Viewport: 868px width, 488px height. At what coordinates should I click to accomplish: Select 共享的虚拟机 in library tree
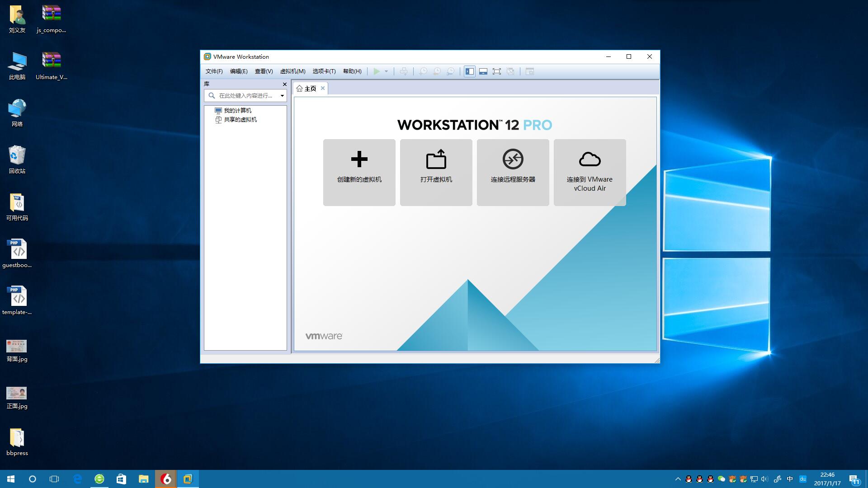point(240,120)
